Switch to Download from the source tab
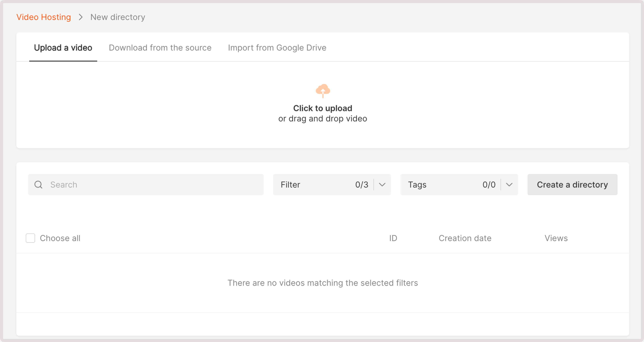This screenshot has height=342, width=644. pyautogui.click(x=160, y=47)
